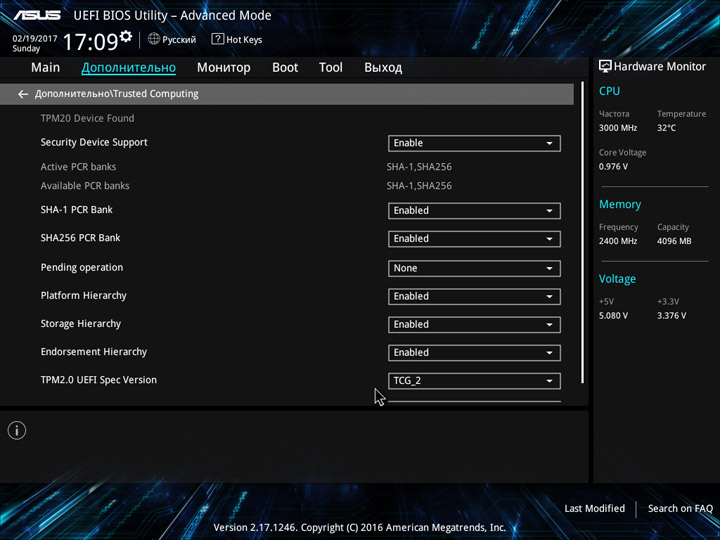
Task: Switch to the Выход tab
Action: pos(383,68)
